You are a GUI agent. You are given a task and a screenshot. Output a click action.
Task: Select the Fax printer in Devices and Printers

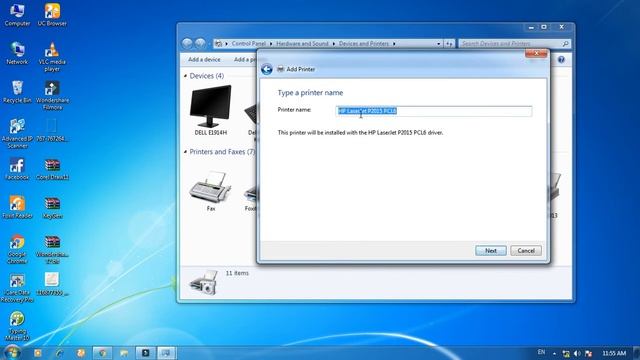[211, 191]
